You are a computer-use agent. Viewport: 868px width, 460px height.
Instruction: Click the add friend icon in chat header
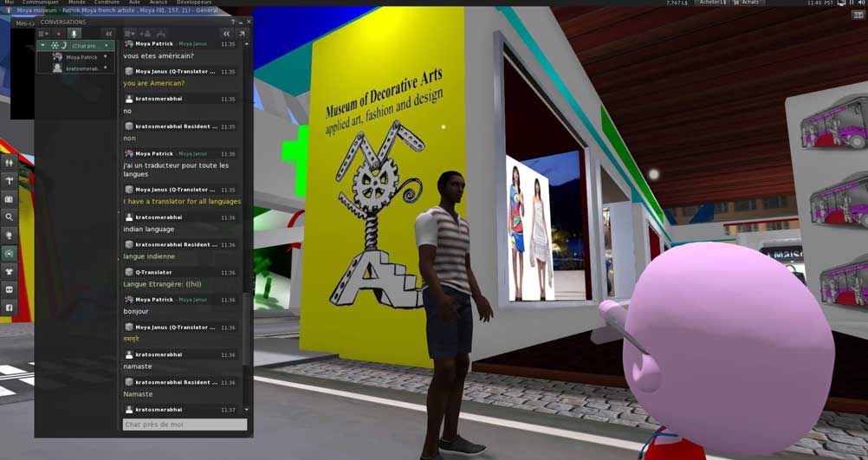click(x=146, y=34)
